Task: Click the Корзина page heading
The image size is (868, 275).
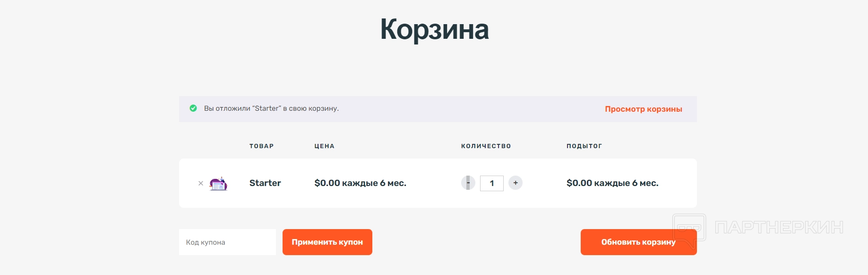Action: [x=434, y=29]
